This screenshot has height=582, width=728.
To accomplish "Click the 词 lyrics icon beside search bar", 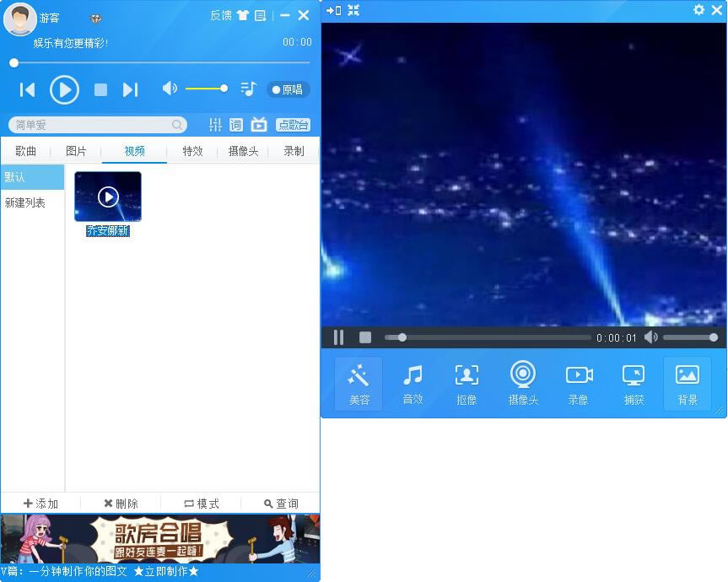I will click(236, 124).
